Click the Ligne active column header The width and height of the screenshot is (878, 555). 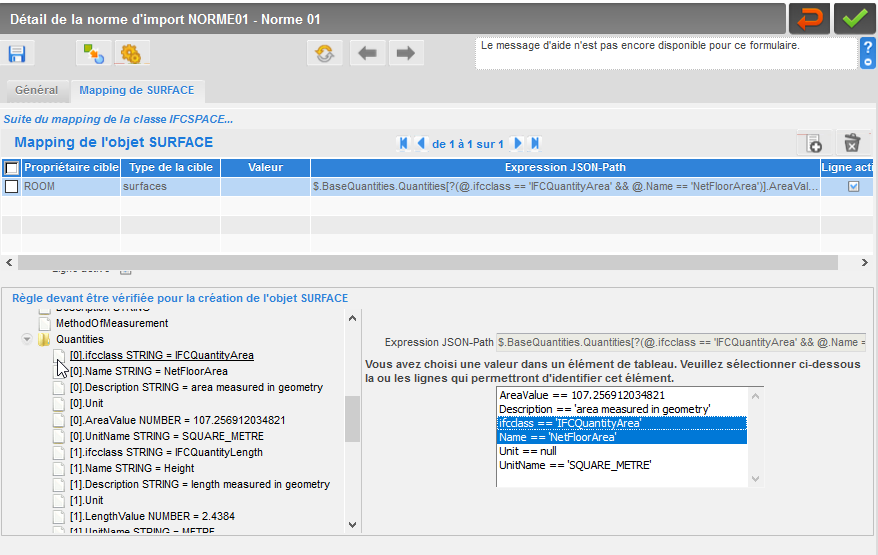(847, 167)
